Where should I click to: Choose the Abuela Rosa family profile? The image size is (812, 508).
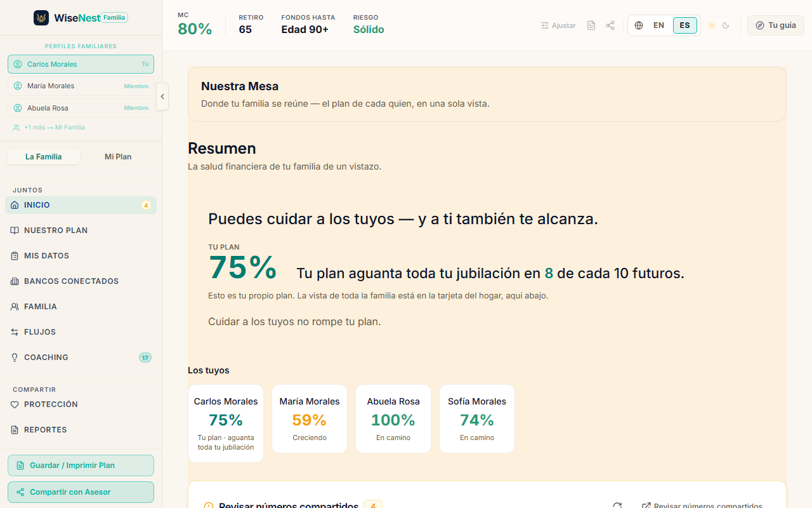[81, 108]
